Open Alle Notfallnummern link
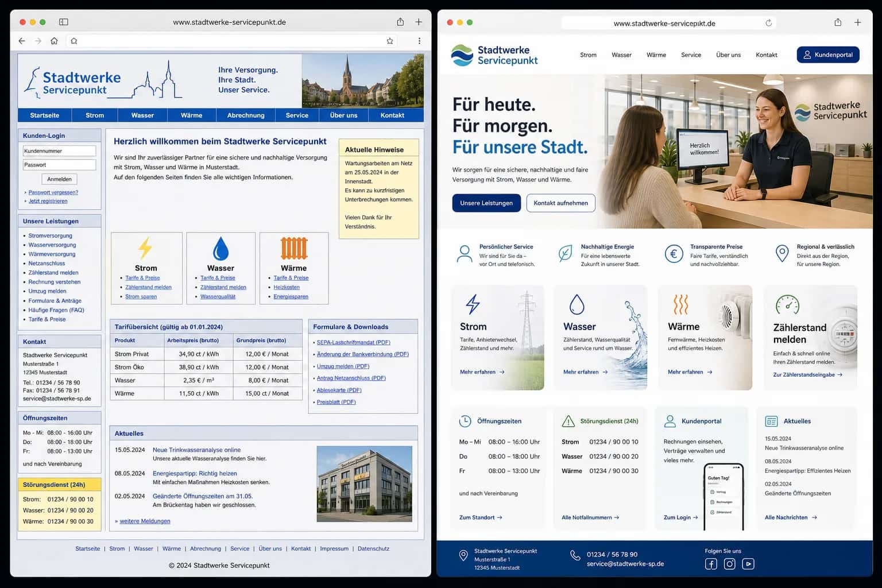Image resolution: width=882 pixels, height=588 pixels. coord(590,517)
